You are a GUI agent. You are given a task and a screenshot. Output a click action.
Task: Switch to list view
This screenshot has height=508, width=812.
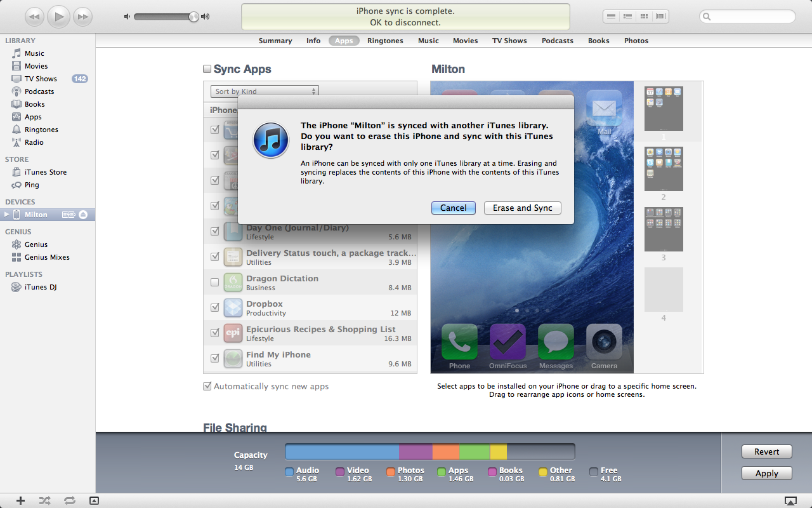(x=611, y=17)
